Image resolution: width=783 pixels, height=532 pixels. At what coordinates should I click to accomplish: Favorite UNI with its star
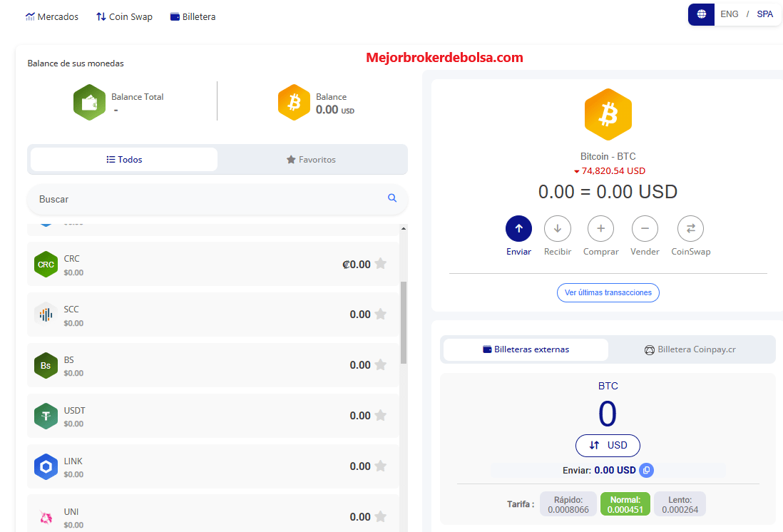tap(381, 516)
